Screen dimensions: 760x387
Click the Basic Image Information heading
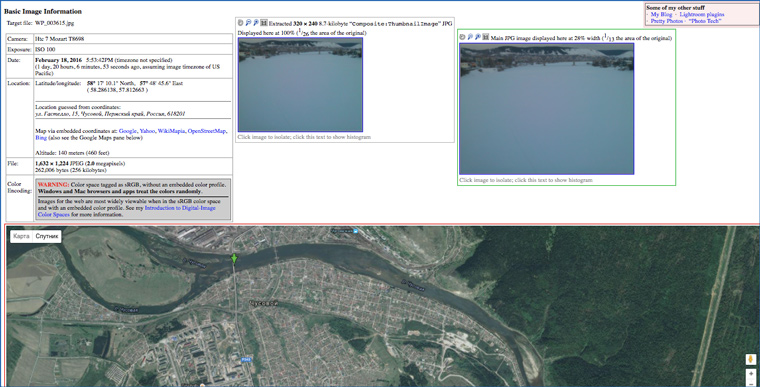[x=43, y=11]
